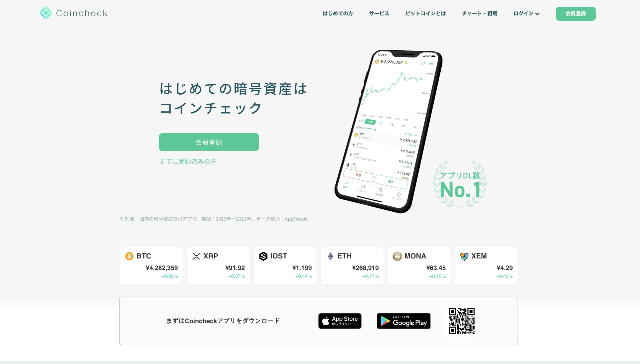Click the Google Play download button

402,321
